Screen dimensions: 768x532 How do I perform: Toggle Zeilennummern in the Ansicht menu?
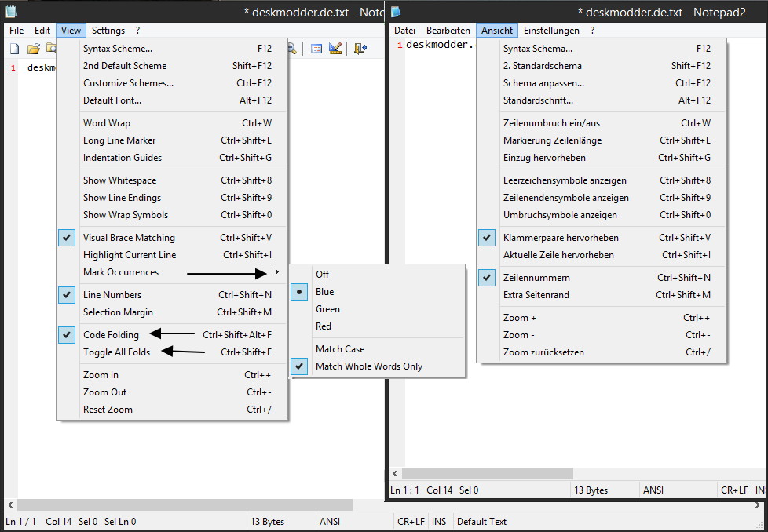[x=602, y=278]
